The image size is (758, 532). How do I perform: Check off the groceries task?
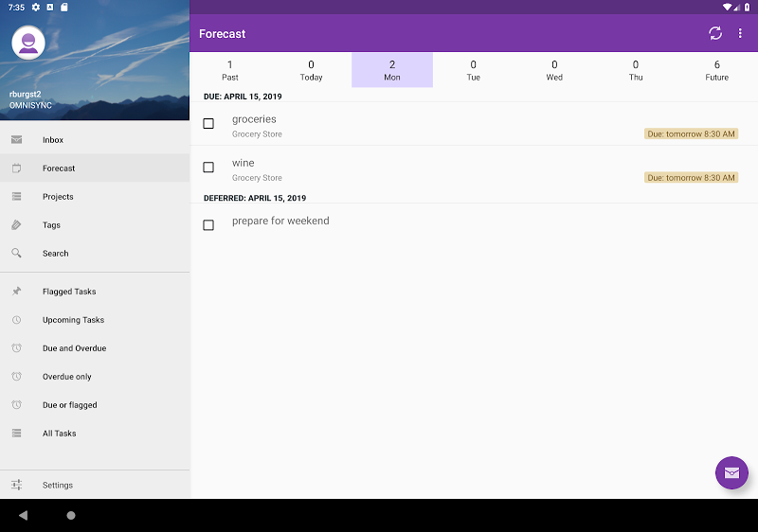208,123
